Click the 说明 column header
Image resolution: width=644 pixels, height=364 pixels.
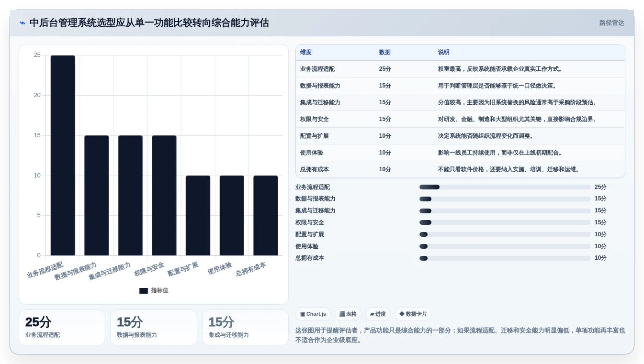coord(444,53)
